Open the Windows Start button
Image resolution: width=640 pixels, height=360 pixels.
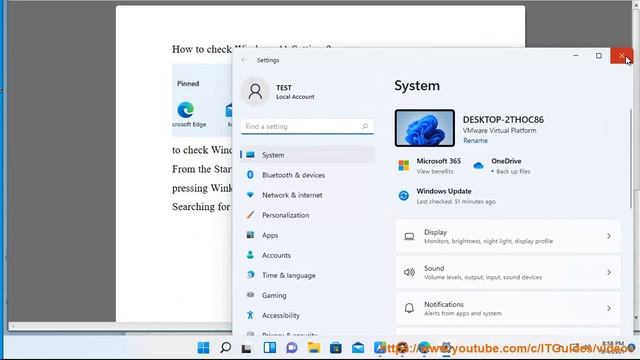coord(203,348)
